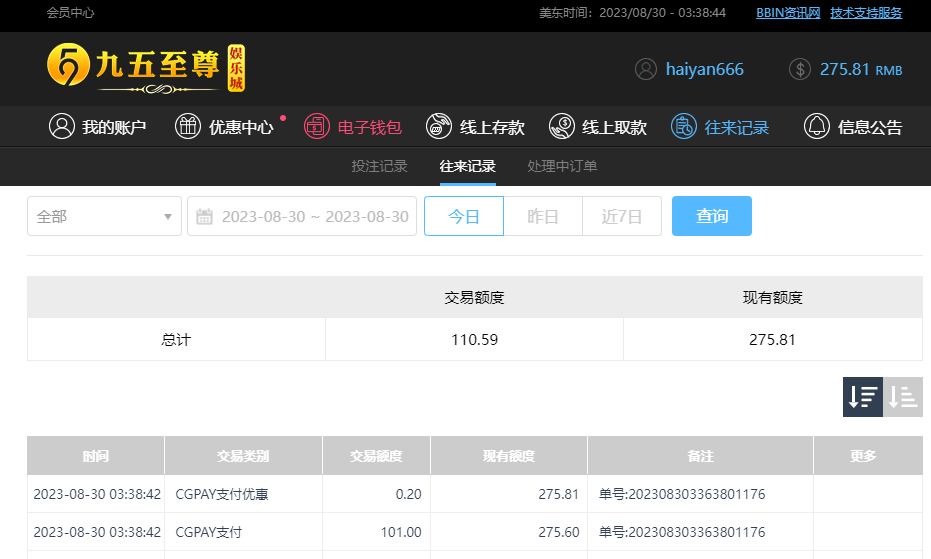
Task: Click the 查询 search button
Action: coord(712,216)
